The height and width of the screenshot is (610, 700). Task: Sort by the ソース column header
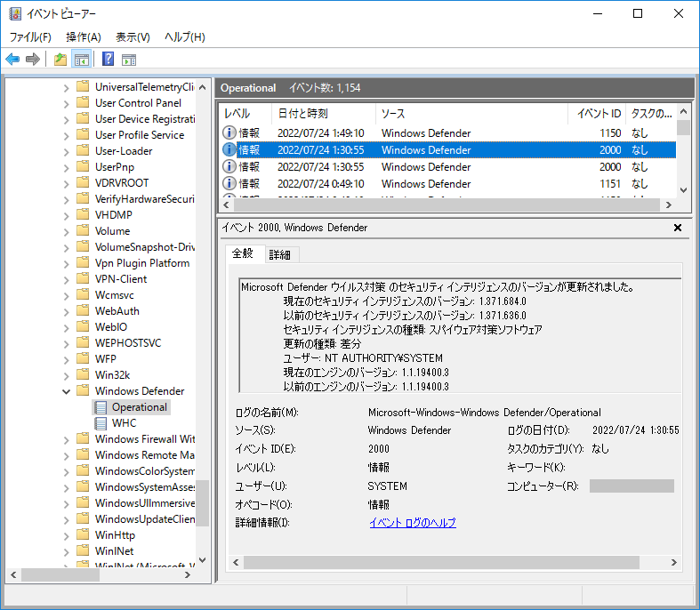click(471, 113)
